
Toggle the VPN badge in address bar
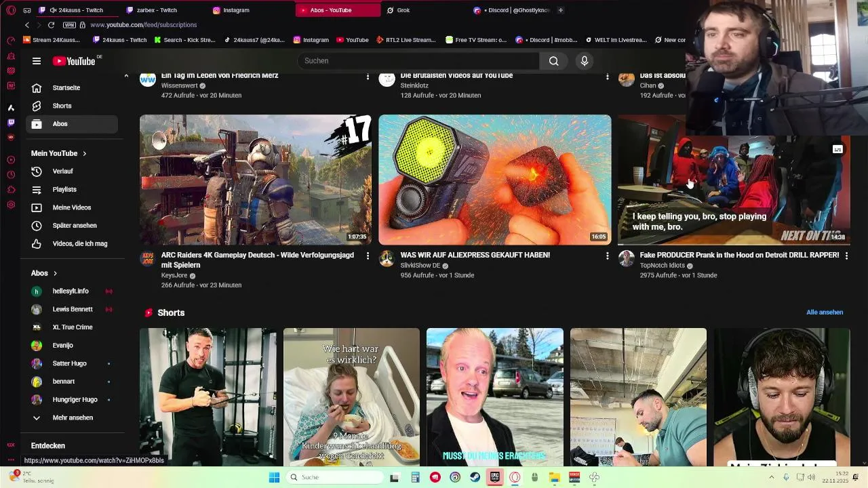(69, 25)
